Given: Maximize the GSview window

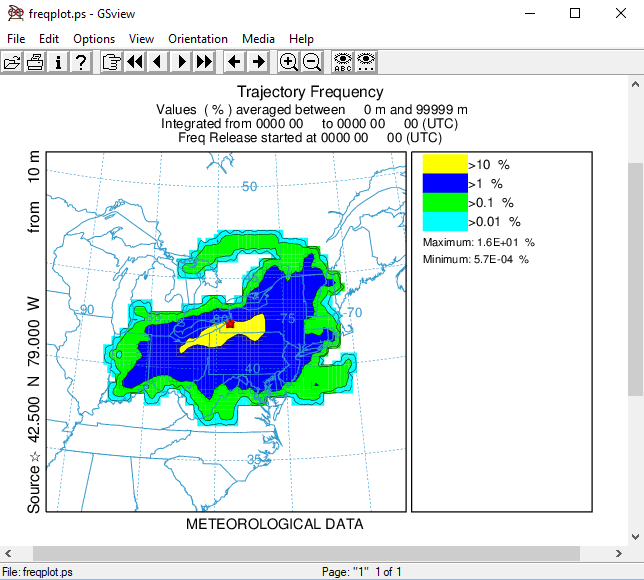Looking at the screenshot, I should 575,14.
